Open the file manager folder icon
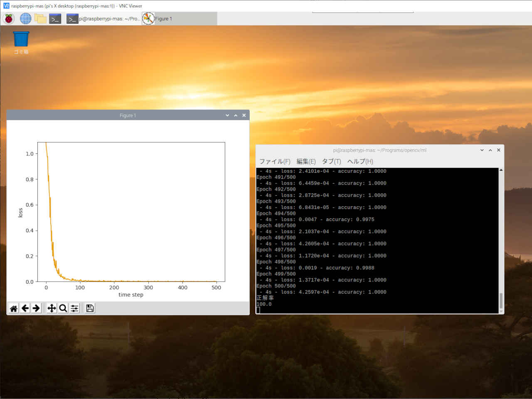532x399 pixels. [x=40, y=19]
